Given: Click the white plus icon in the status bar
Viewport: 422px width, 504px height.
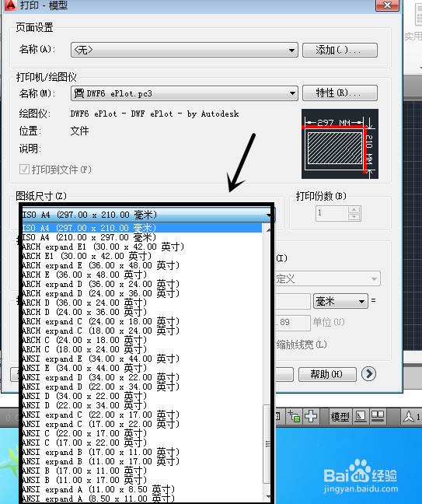Looking at the screenshot, I should click(311, 417).
